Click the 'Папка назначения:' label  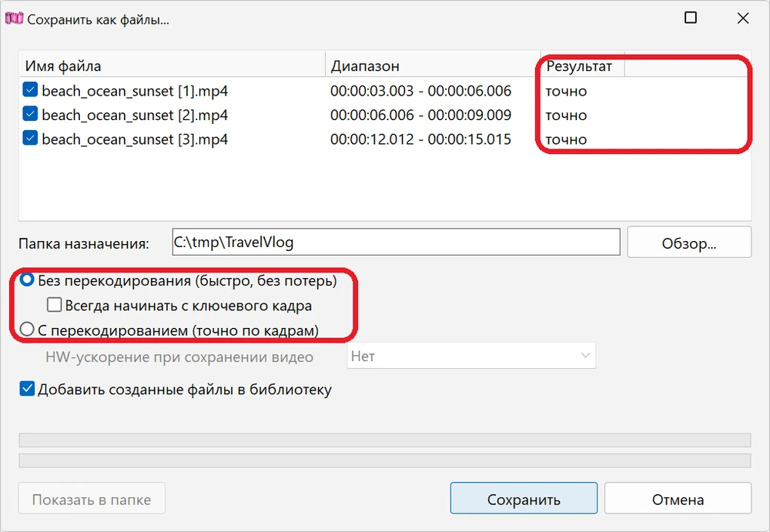click(84, 243)
